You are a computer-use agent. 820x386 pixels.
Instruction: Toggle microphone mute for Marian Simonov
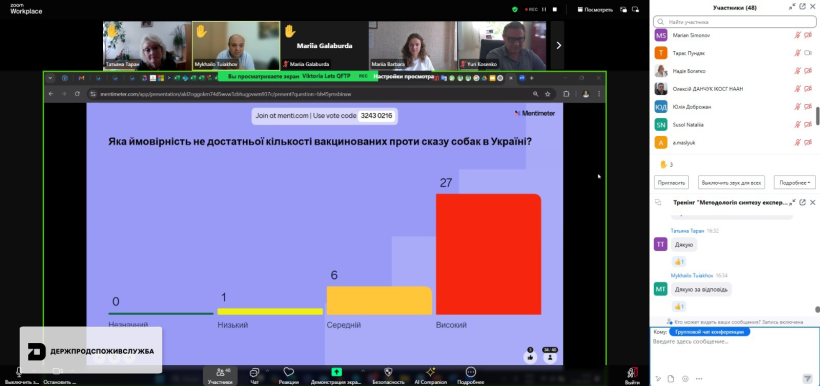point(798,35)
